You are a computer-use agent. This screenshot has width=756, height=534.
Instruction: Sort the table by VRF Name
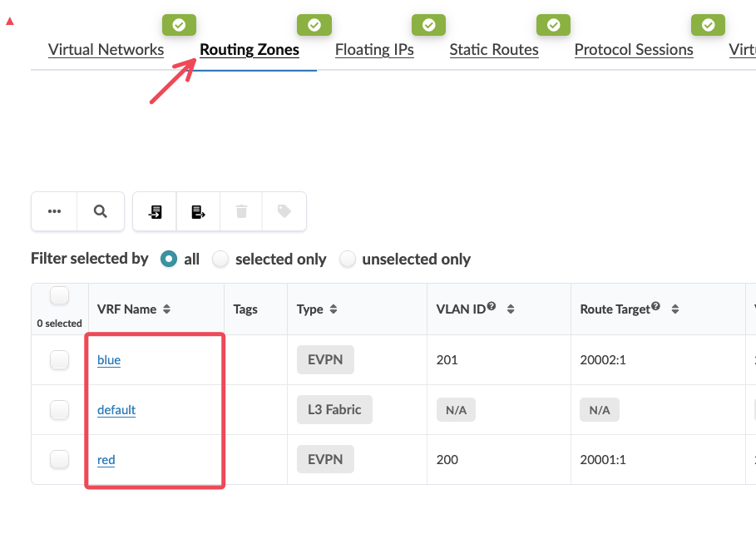tap(166, 309)
